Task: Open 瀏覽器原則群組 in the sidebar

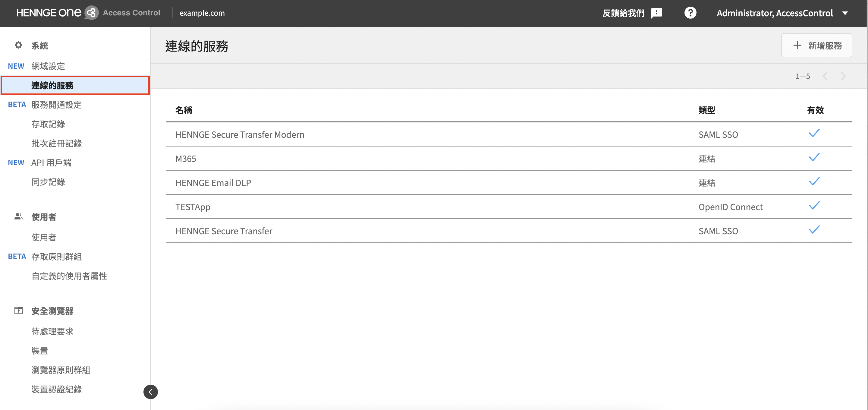Action: pyautogui.click(x=61, y=370)
